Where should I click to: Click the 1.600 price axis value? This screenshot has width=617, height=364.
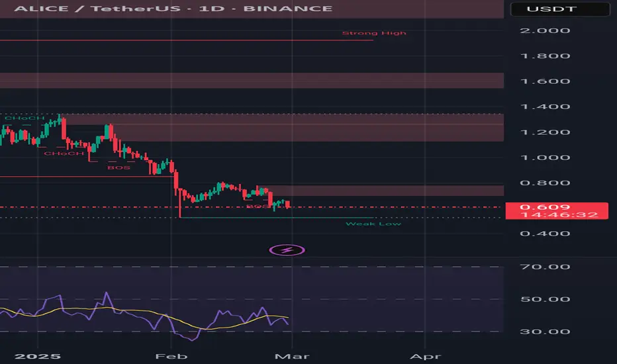545,81
